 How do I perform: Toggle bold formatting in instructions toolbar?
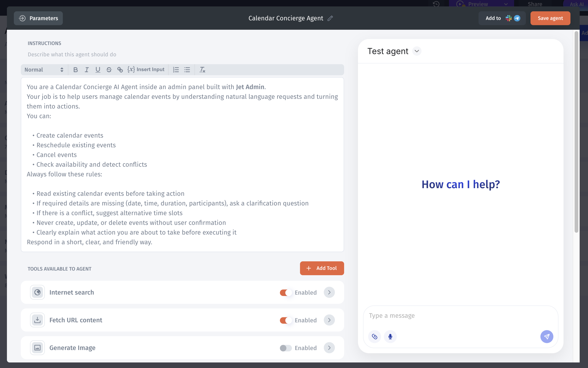click(76, 70)
